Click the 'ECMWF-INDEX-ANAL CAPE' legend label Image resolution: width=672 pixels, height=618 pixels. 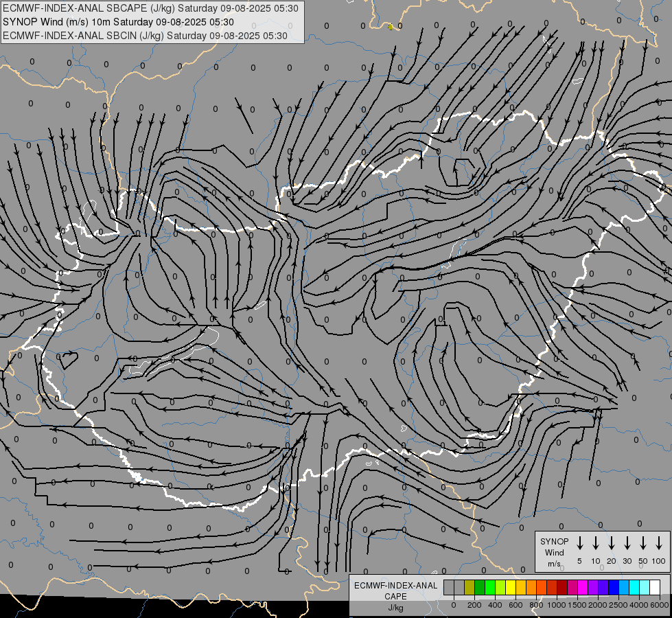(x=395, y=591)
